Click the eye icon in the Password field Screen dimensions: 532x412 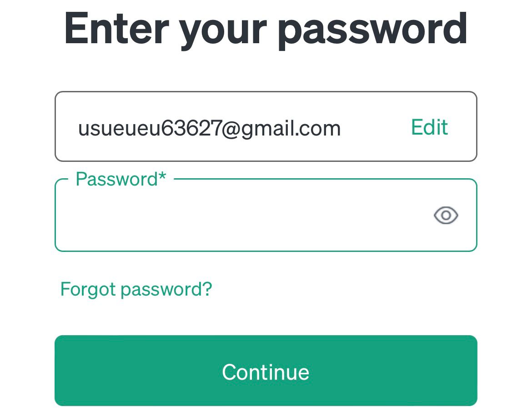446,215
